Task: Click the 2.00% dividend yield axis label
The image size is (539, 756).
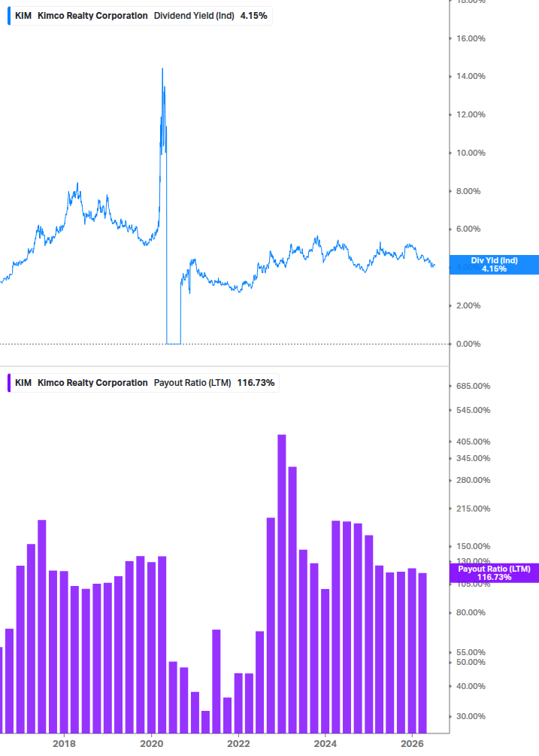Action: tap(468, 305)
